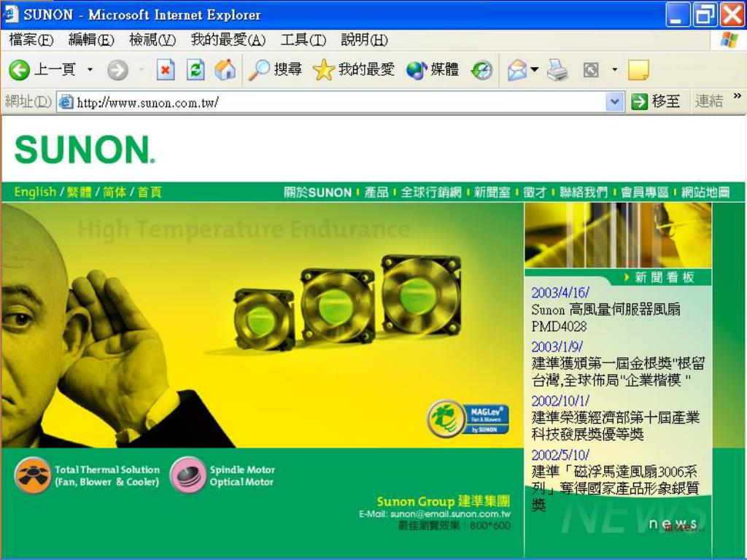Switch to 繁體 language link

pyautogui.click(x=79, y=192)
